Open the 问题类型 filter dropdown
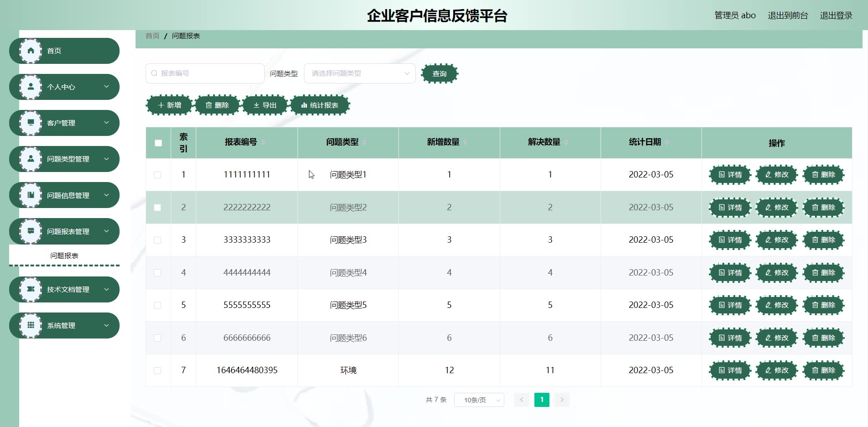 click(360, 73)
